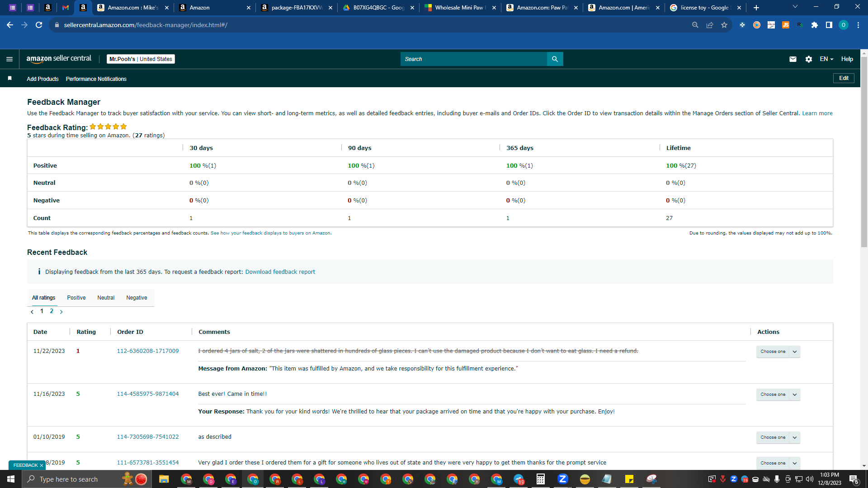Open the Seller Central hamburger menu
The image size is (868, 488).
click(x=9, y=59)
